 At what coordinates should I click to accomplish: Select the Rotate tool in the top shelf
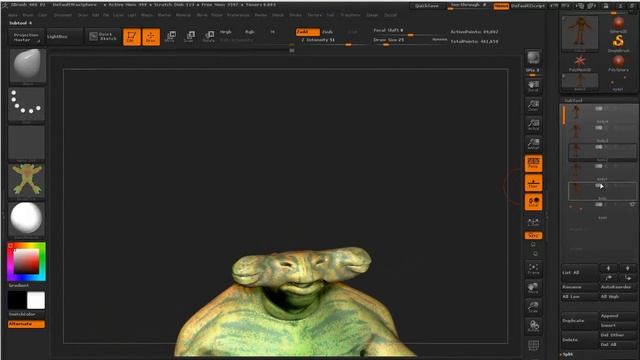pos(209,37)
